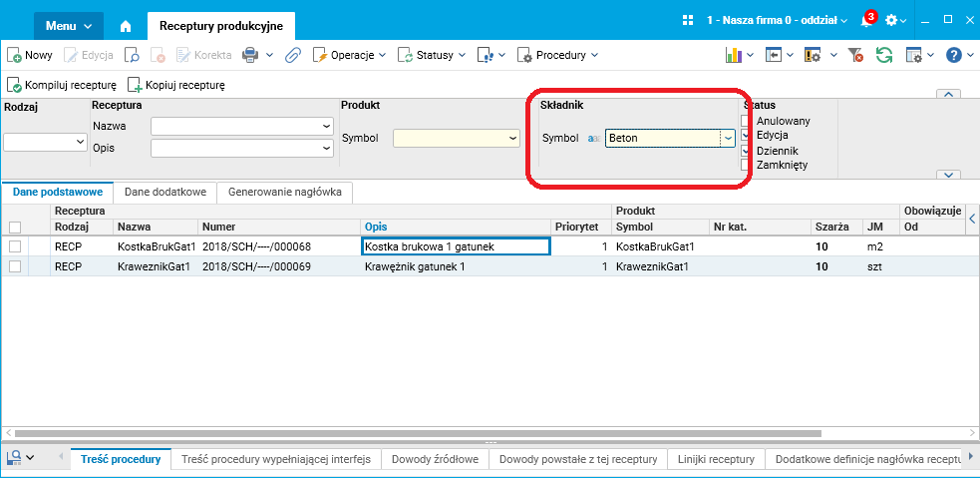The image size is (980, 478).
Task: Open the bar chart reports icon
Action: pyautogui.click(x=733, y=55)
